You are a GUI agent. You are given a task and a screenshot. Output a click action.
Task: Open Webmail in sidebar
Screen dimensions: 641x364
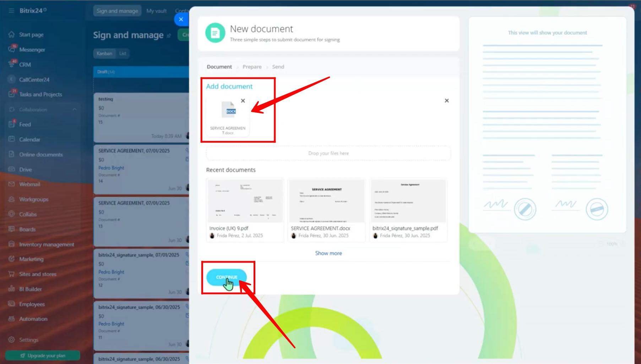(x=29, y=184)
